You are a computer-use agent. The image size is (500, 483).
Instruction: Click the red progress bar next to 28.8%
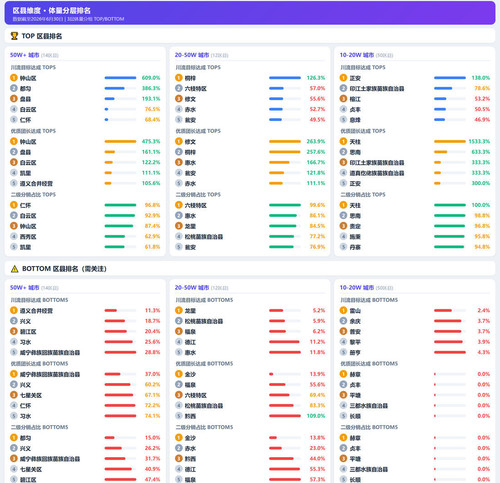(x=120, y=352)
